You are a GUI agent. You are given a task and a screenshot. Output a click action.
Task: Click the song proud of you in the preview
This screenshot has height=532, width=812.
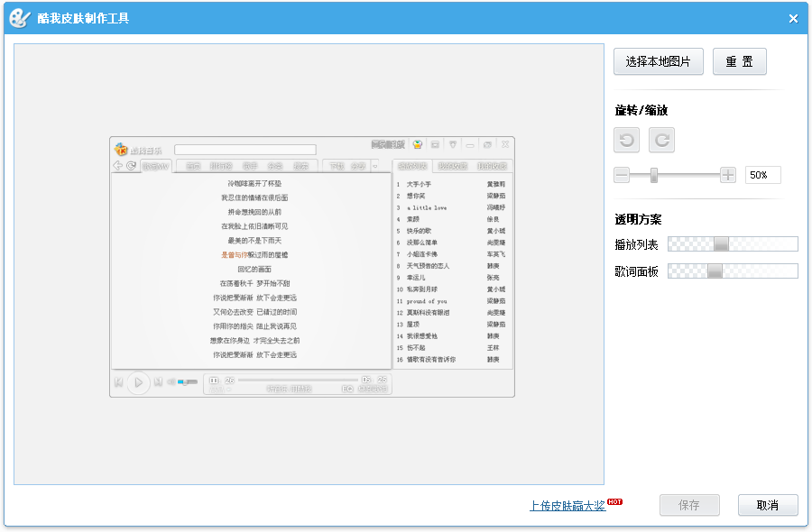(427, 301)
